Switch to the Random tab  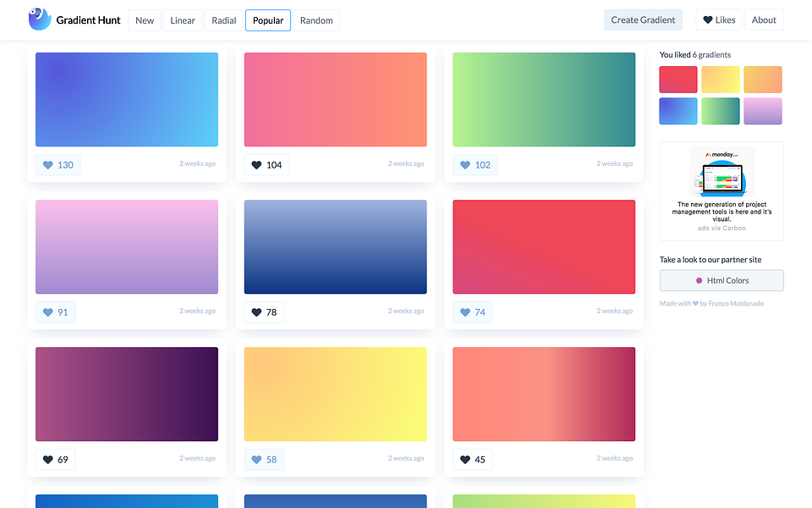[x=315, y=19]
